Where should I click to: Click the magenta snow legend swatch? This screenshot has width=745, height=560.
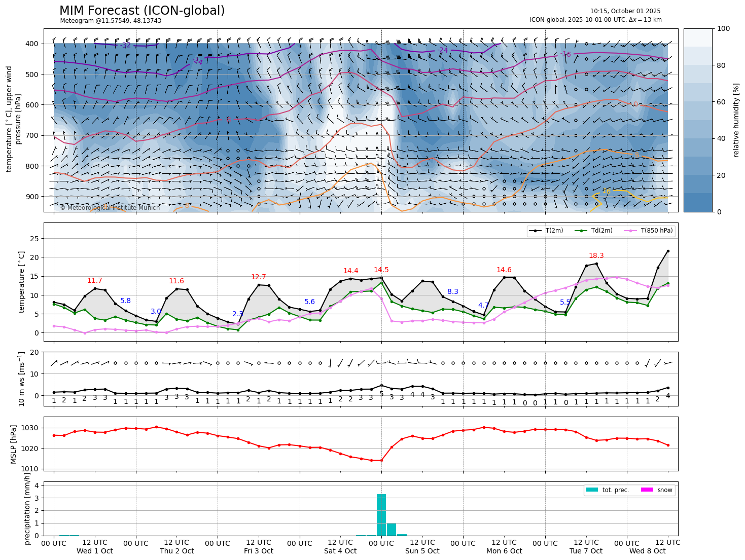point(647,490)
